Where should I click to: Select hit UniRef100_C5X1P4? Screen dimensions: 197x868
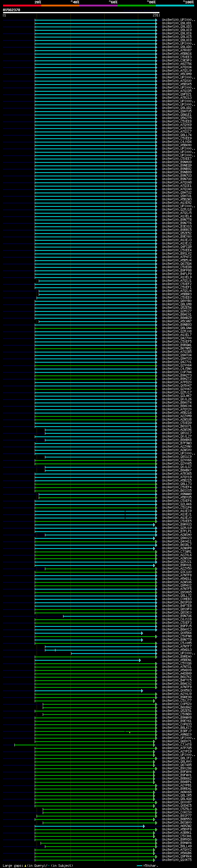tap(177, 508)
